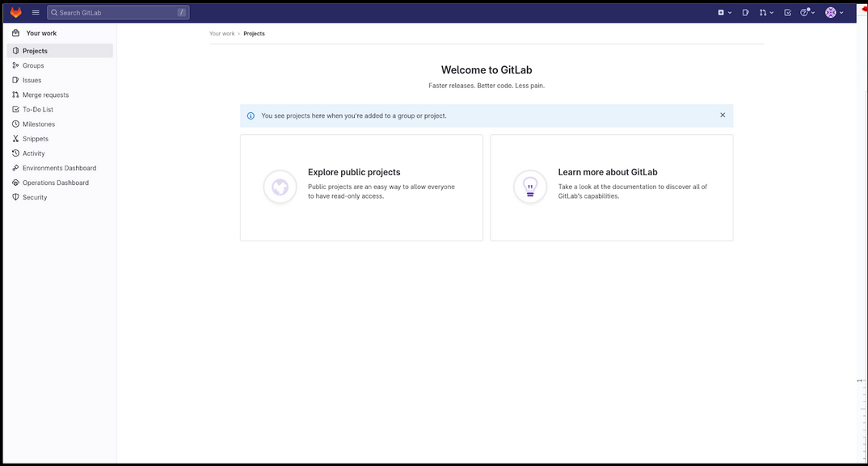The width and height of the screenshot is (868, 466).
Task: Open To-Do list icon in top bar
Action: (788, 12)
